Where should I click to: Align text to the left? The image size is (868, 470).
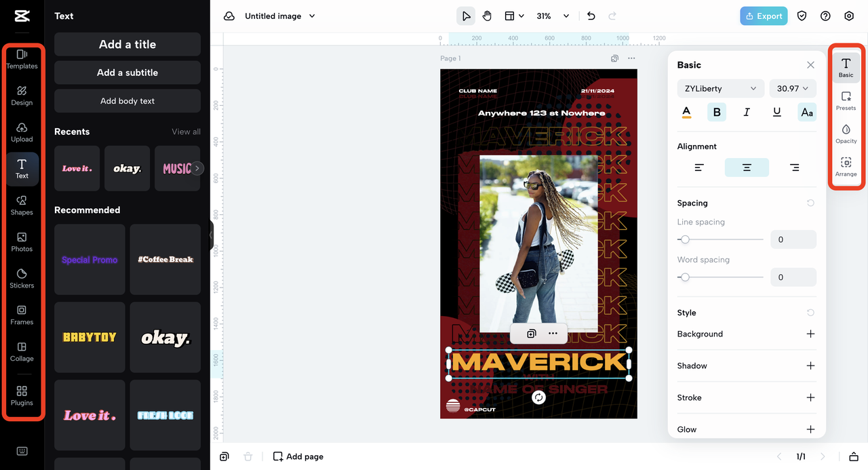[x=699, y=168]
